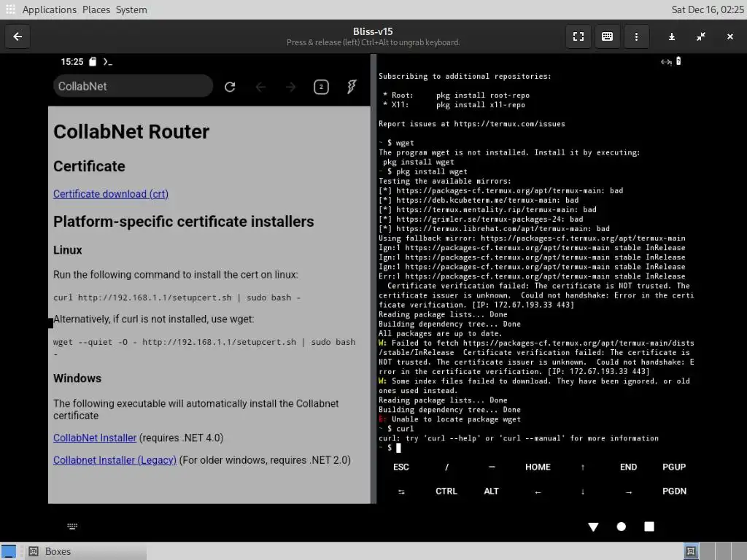Tap the left arrow key in Termux
Image resolution: width=747 pixels, height=560 pixels.
[538, 491]
